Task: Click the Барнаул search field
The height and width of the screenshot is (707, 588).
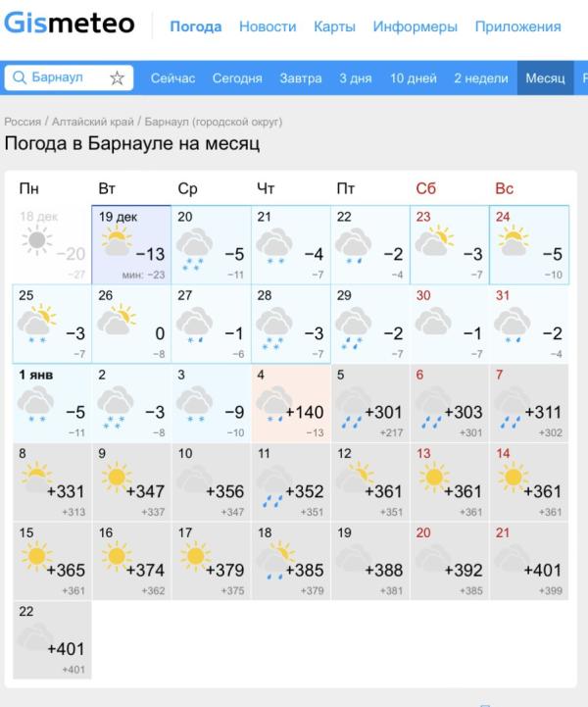Action: (69, 77)
